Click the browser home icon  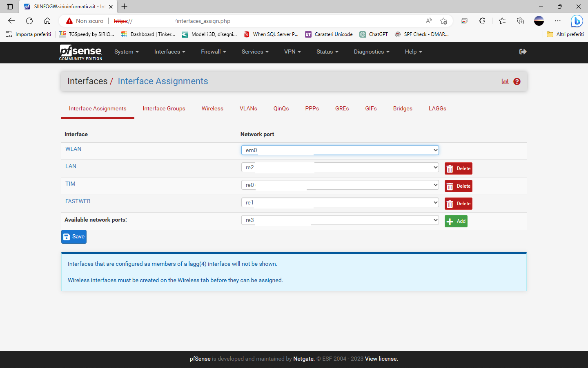[x=47, y=21]
